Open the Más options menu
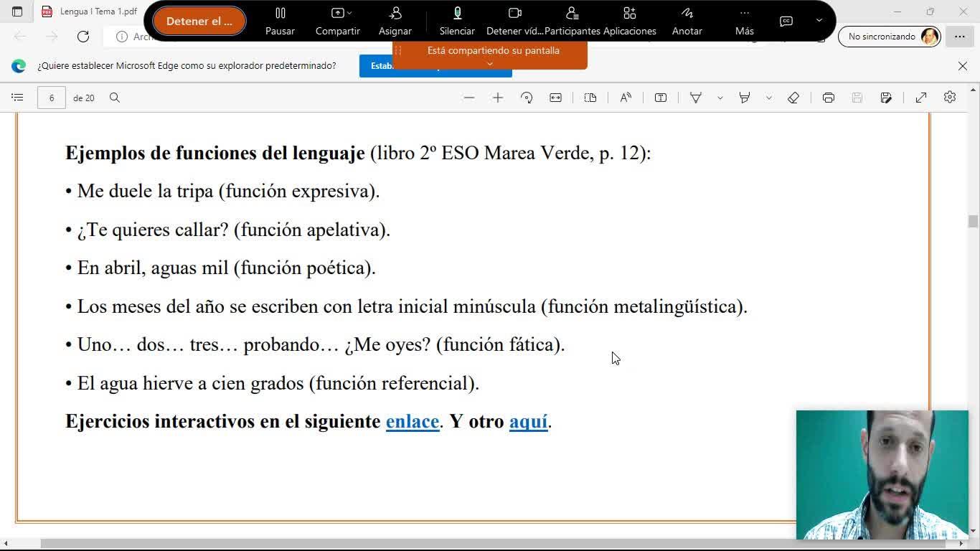980x551 pixels. pyautogui.click(x=745, y=21)
